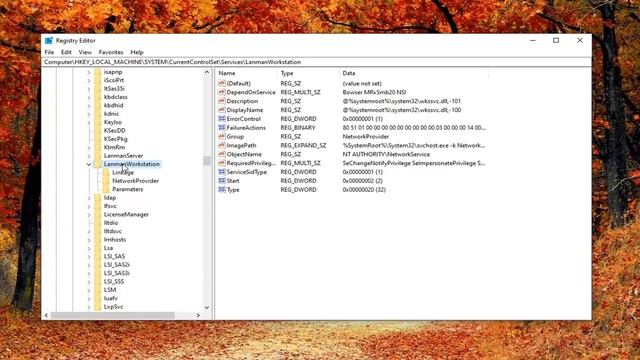Image resolution: width=640 pixels, height=360 pixels.
Task: Open the Edit menu
Action: point(66,52)
